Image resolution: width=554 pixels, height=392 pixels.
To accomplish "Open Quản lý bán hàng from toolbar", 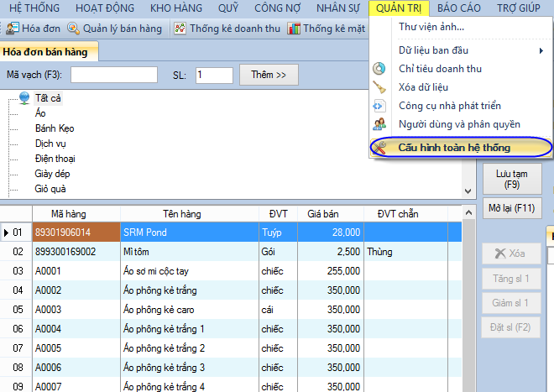I will click(114, 29).
